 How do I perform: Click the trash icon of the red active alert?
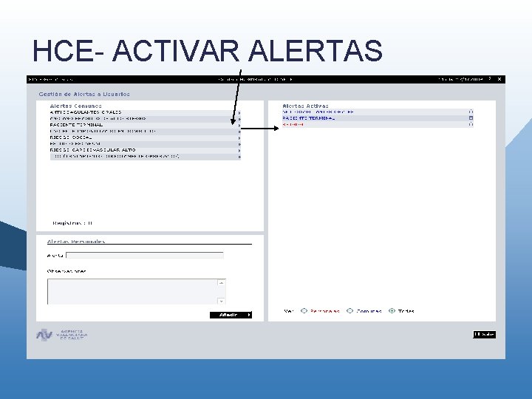pos(471,124)
